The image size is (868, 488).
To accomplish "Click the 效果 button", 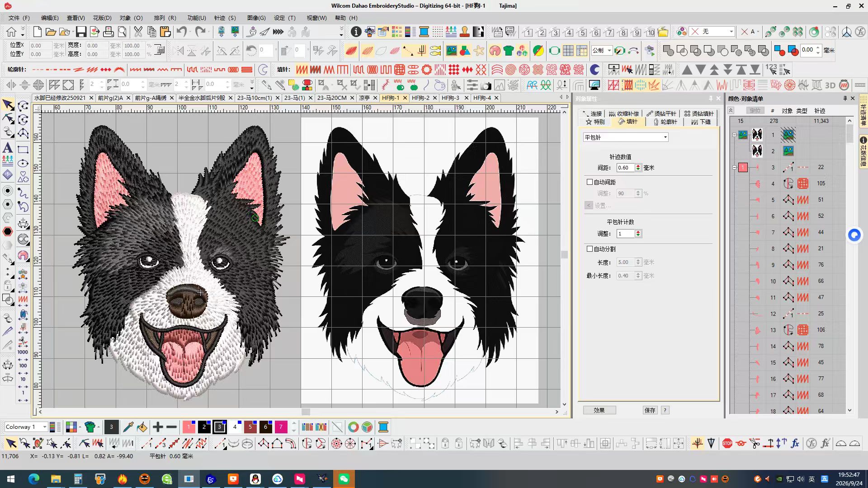I will [x=599, y=410].
